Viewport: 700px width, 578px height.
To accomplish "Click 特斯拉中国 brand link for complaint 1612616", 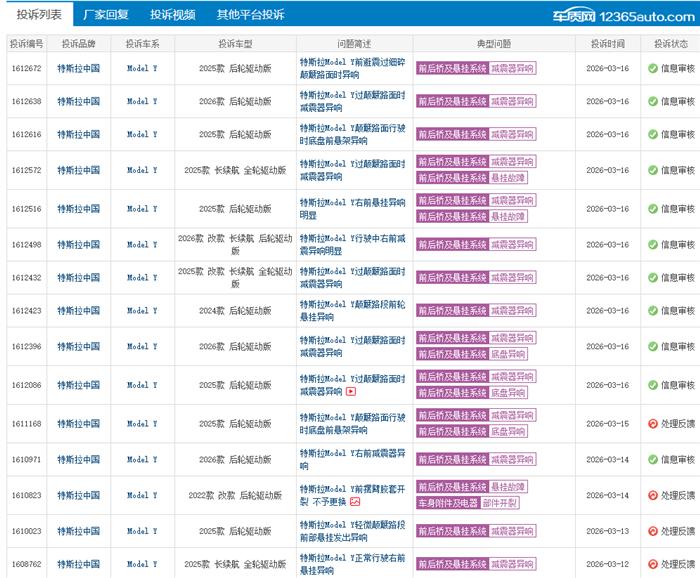I will click(78, 134).
